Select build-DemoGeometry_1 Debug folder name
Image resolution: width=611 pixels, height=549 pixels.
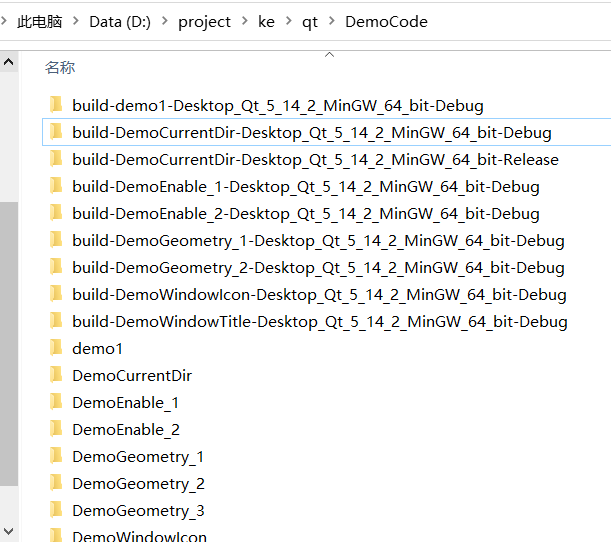tap(318, 241)
